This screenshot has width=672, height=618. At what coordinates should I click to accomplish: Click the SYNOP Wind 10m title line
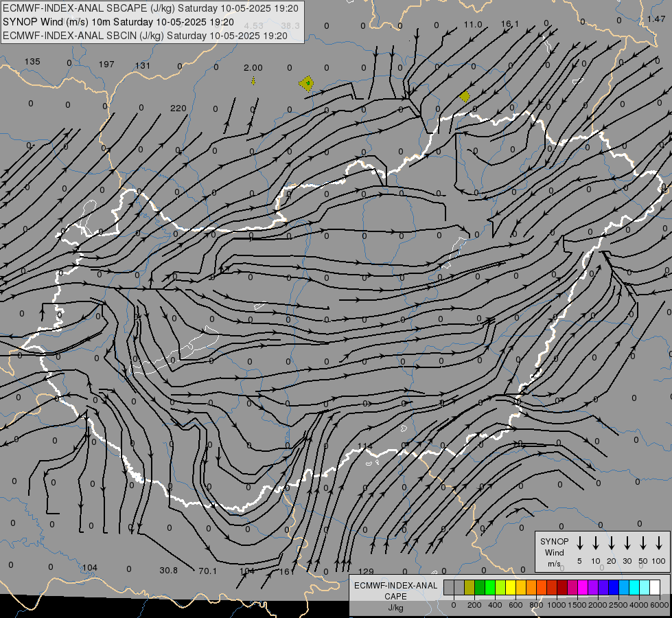click(118, 22)
